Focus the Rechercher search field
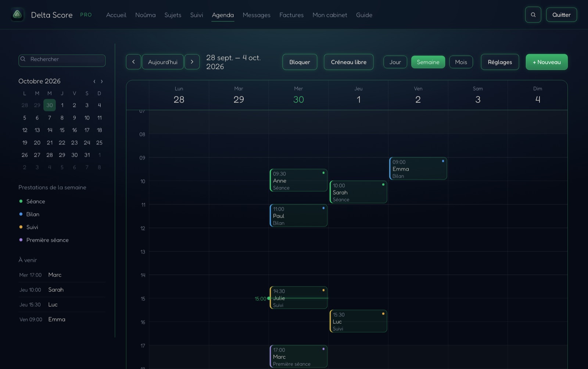The image size is (588, 369). (62, 61)
